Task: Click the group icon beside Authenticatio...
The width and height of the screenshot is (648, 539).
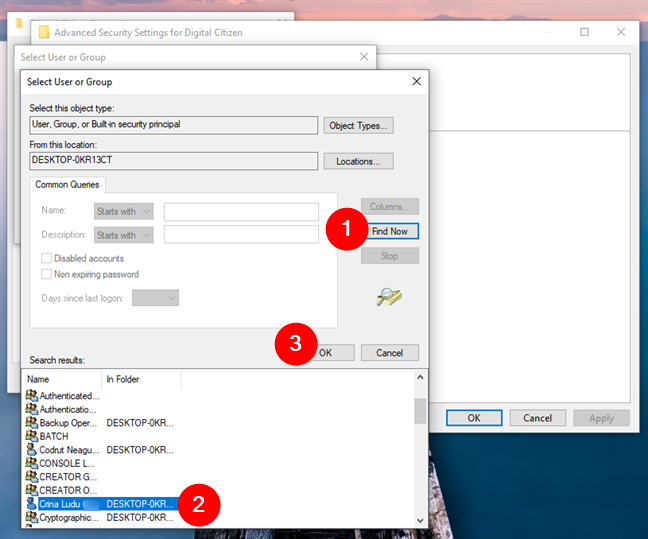Action: [x=31, y=409]
